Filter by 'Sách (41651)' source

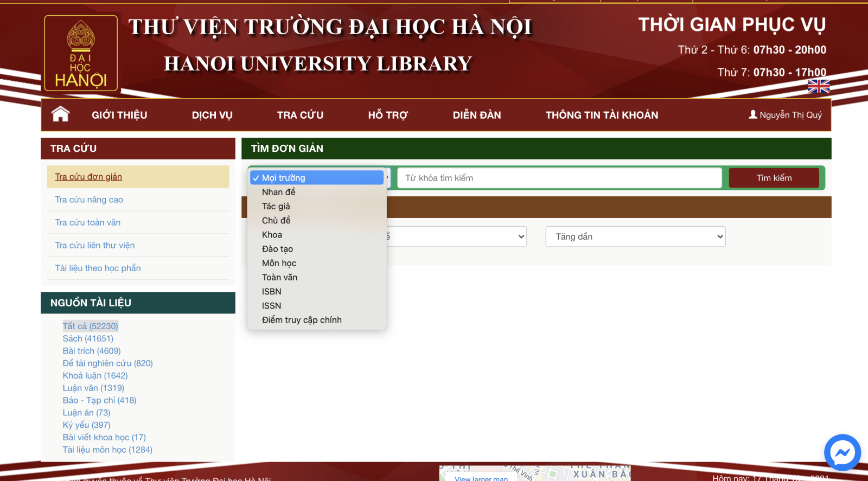tap(88, 338)
